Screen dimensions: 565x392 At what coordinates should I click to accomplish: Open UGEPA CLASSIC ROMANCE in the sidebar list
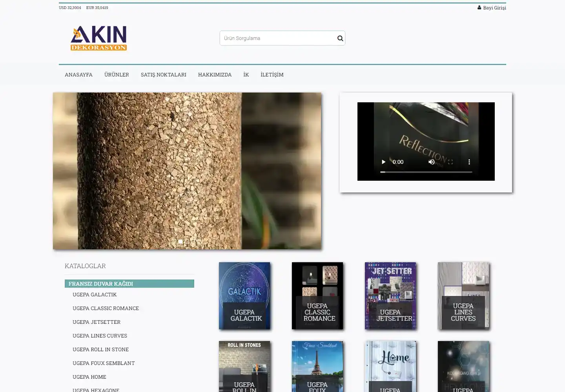tap(106, 309)
